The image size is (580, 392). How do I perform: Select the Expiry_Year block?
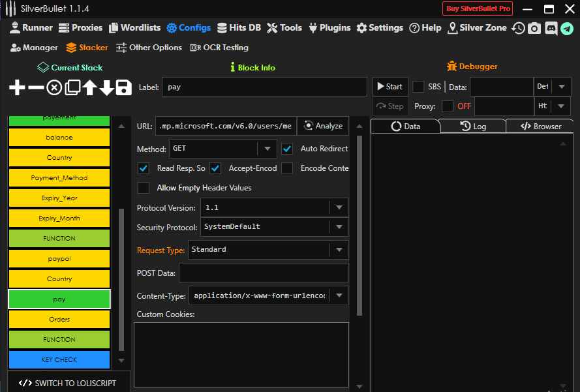point(59,198)
